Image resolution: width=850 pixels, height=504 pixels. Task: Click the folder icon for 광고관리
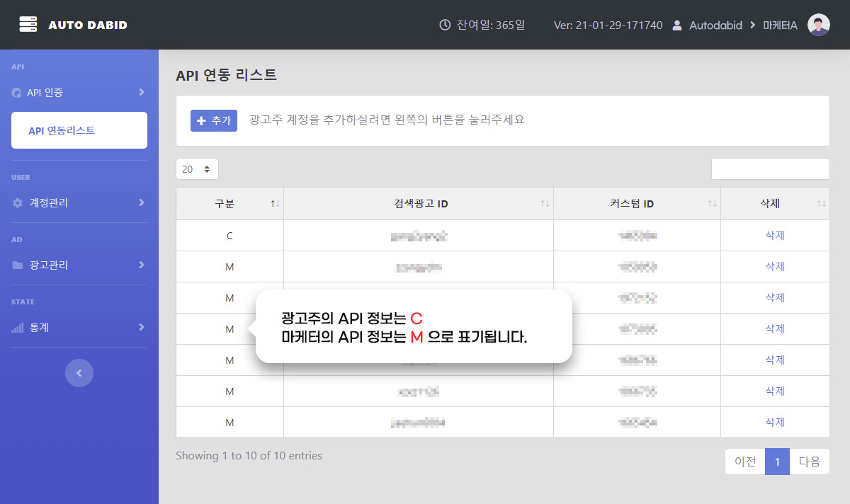tap(18, 265)
